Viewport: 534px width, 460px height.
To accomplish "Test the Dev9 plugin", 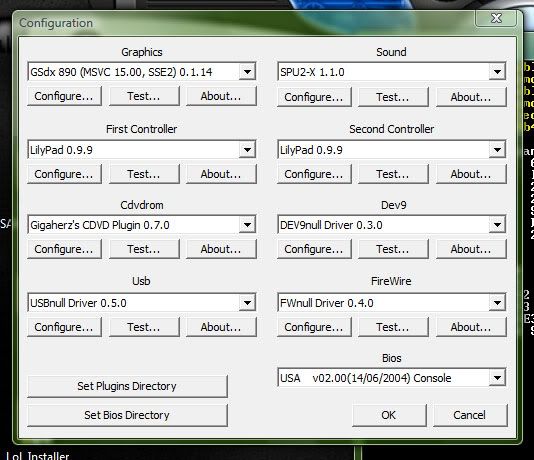I will pyautogui.click(x=393, y=249).
